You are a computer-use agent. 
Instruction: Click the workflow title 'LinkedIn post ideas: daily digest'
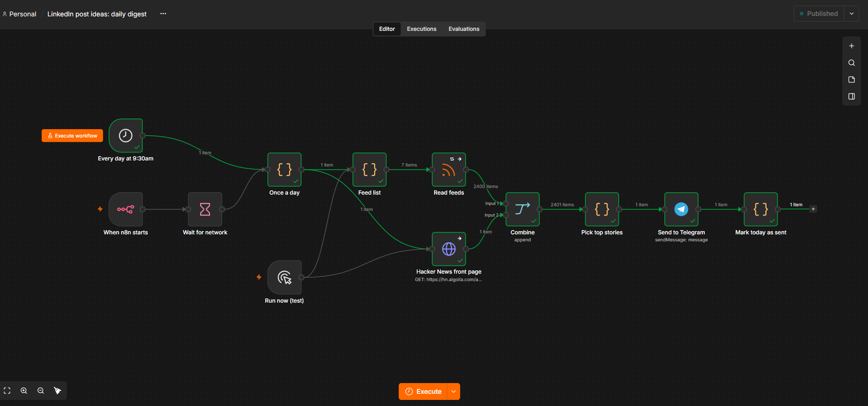pos(97,14)
